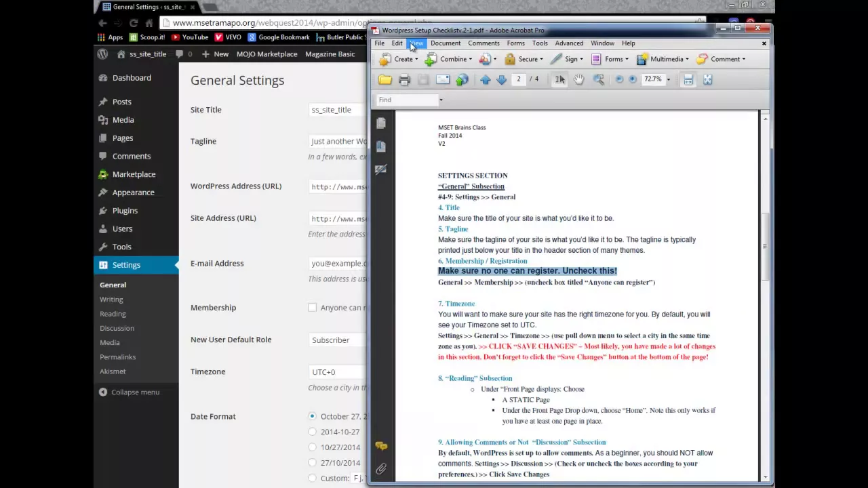868x488 pixels.
Task: Click the Find search field in Acrobat
Action: pyautogui.click(x=407, y=100)
